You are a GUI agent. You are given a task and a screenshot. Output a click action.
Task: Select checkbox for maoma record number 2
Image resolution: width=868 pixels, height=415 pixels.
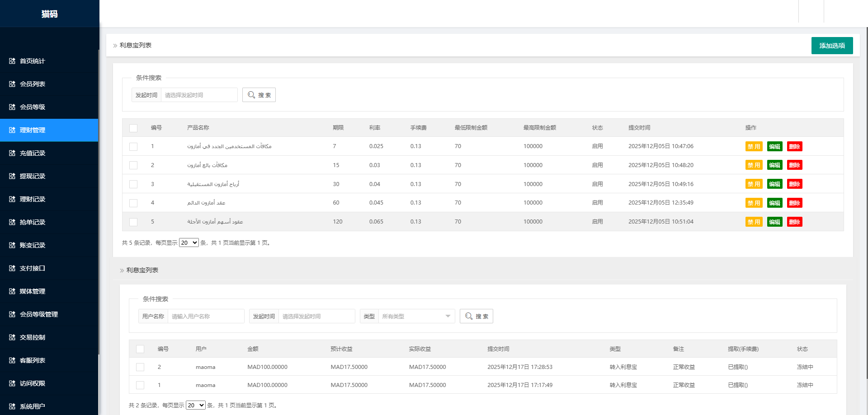pyautogui.click(x=140, y=367)
